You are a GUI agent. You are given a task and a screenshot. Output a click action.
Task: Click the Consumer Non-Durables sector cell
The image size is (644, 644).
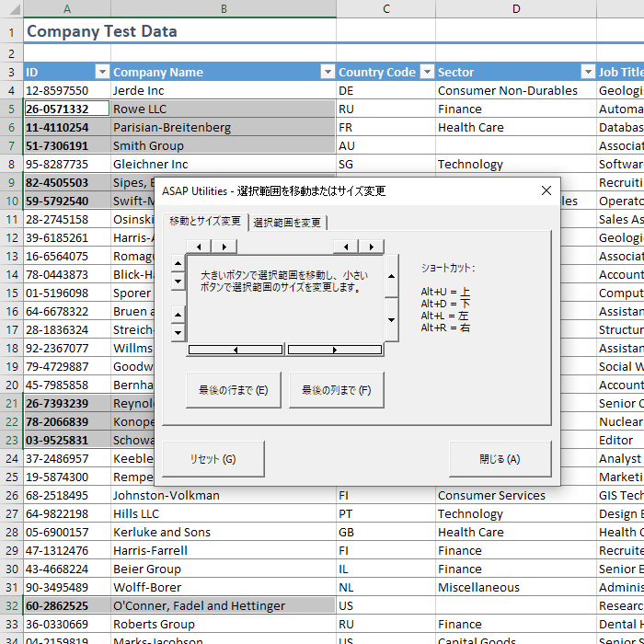(x=516, y=90)
